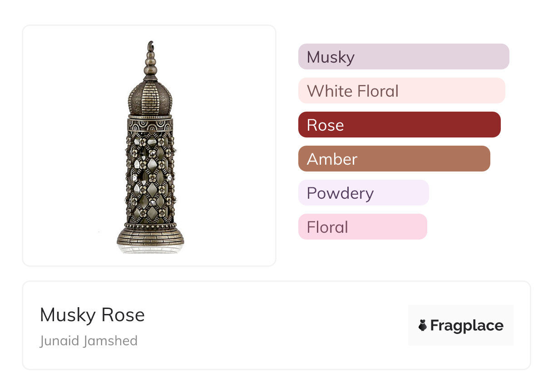Click the "Amber" text label
This screenshot has height=392, width=553.
tap(332, 159)
